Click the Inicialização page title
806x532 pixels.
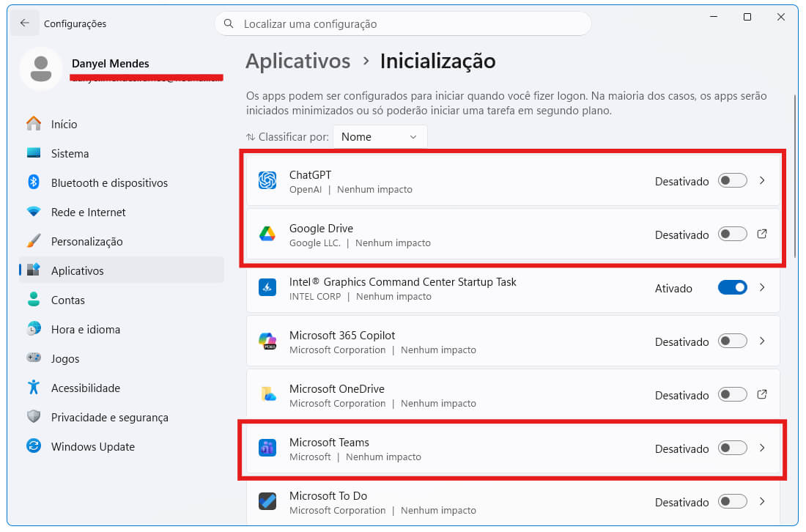click(438, 61)
